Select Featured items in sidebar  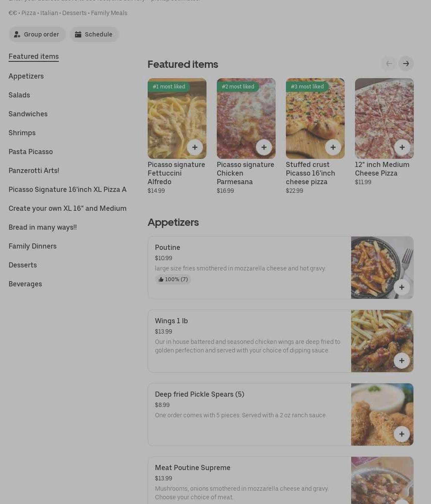click(x=34, y=57)
